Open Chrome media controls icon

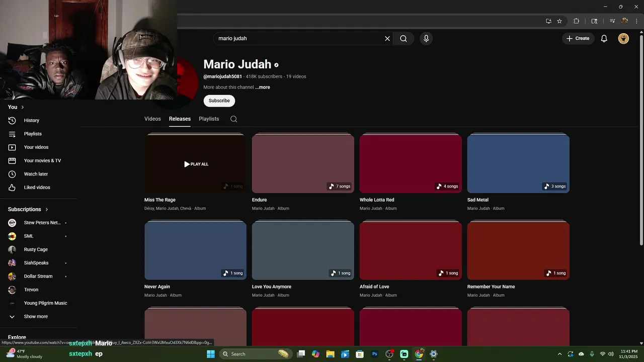coord(612,21)
